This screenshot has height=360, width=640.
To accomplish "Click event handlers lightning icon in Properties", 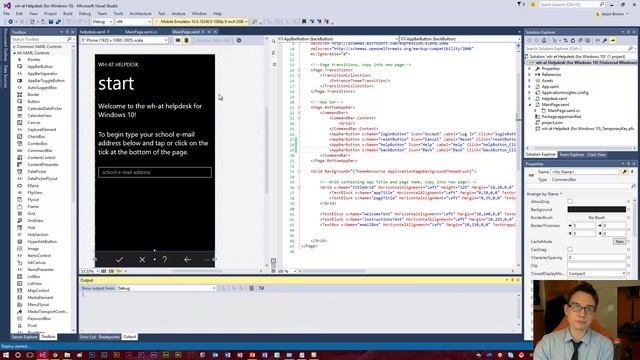I will pos(632,172).
